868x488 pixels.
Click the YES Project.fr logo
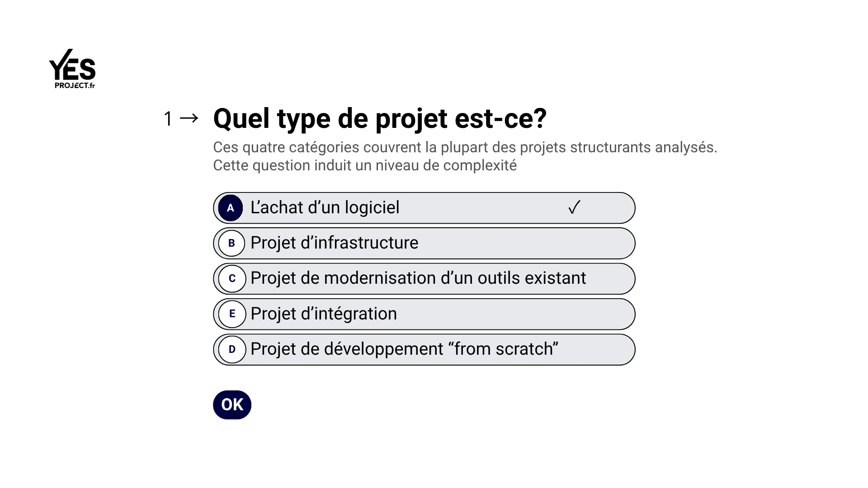coord(72,69)
